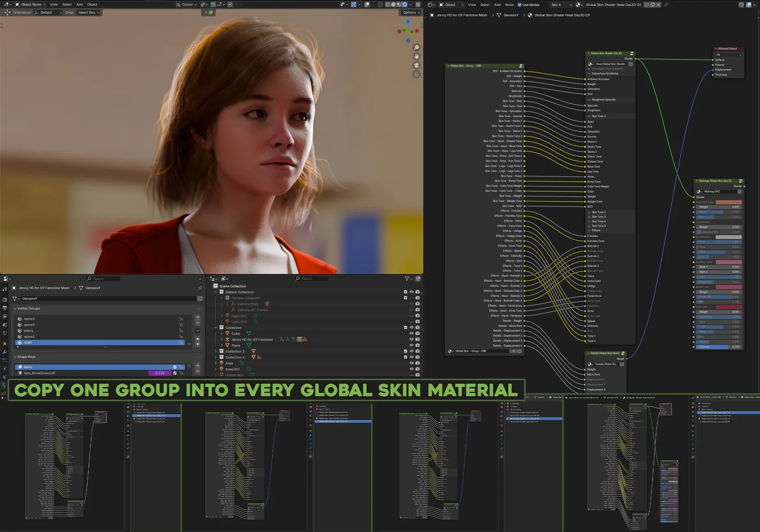Open the Node menu in the shader editor
The height and width of the screenshot is (532, 760).
tap(509, 5)
